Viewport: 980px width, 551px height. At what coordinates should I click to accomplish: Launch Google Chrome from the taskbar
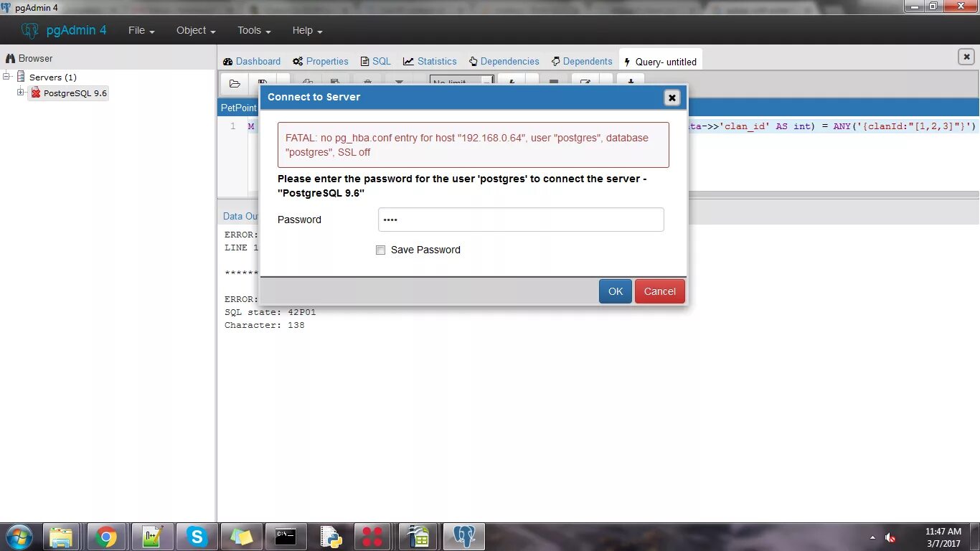(106, 537)
